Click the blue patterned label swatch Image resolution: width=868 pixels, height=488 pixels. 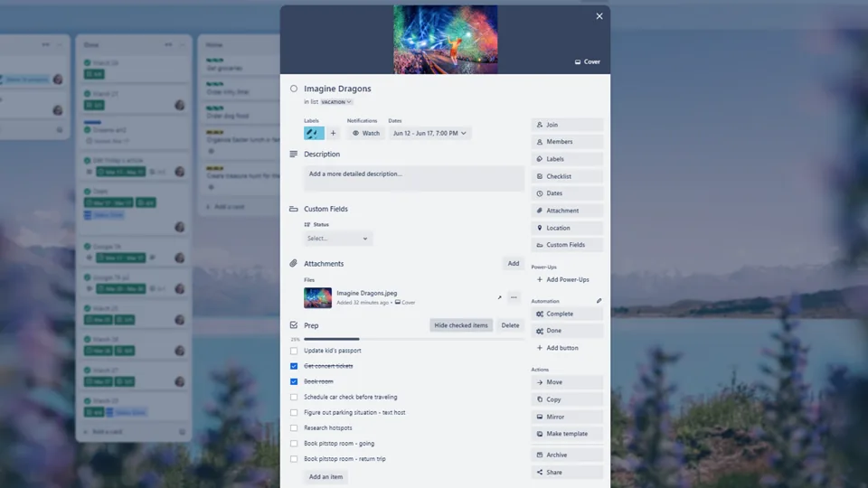click(x=314, y=133)
